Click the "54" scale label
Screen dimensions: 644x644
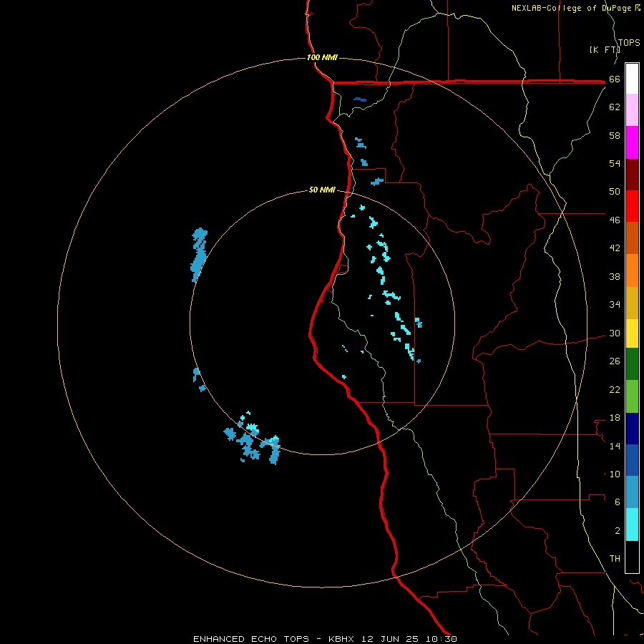tap(615, 163)
